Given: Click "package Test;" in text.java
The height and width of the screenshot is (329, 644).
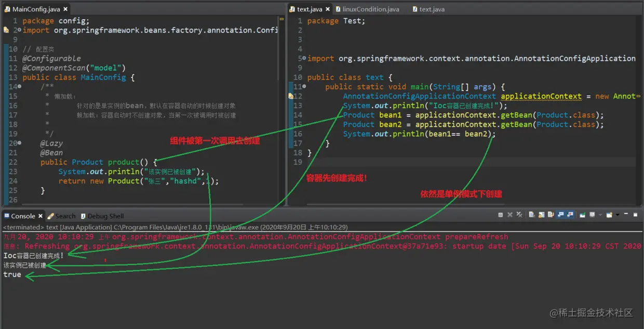Looking at the screenshot, I should 336,21.
